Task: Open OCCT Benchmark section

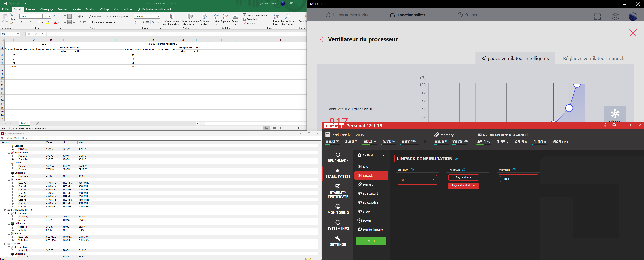Action: tap(338, 157)
